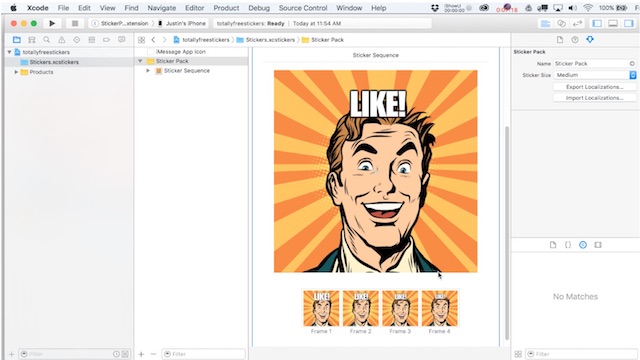This screenshot has height=360, width=640.
Task: Toggle the Navigator panel visibility
Action: pos(597,24)
